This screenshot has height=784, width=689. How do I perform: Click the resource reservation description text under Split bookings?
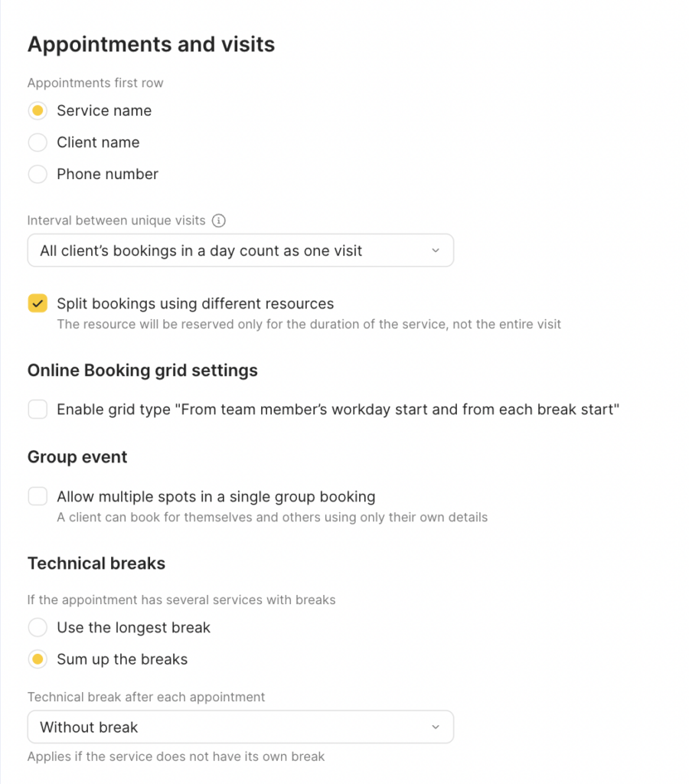pyautogui.click(x=309, y=324)
